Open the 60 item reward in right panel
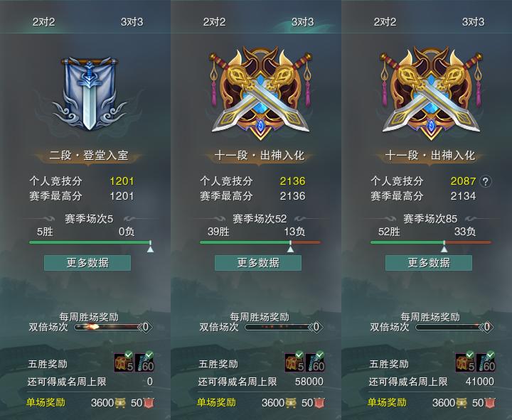Viewport: 512px width, 420px height. click(x=486, y=362)
